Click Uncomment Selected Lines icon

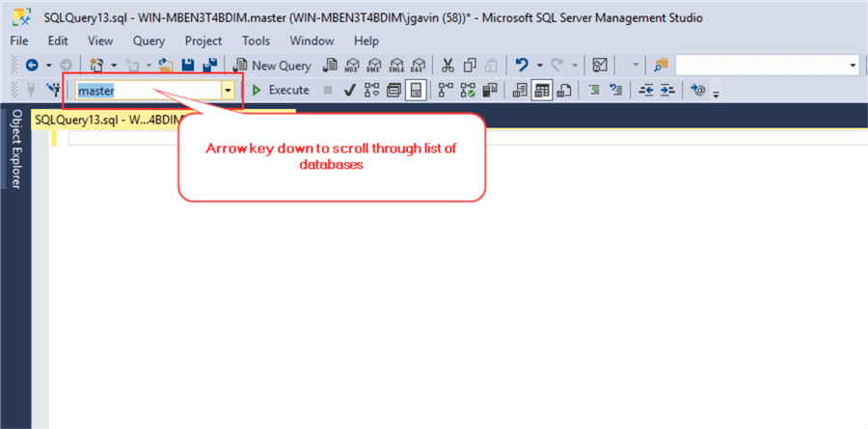[x=616, y=90]
